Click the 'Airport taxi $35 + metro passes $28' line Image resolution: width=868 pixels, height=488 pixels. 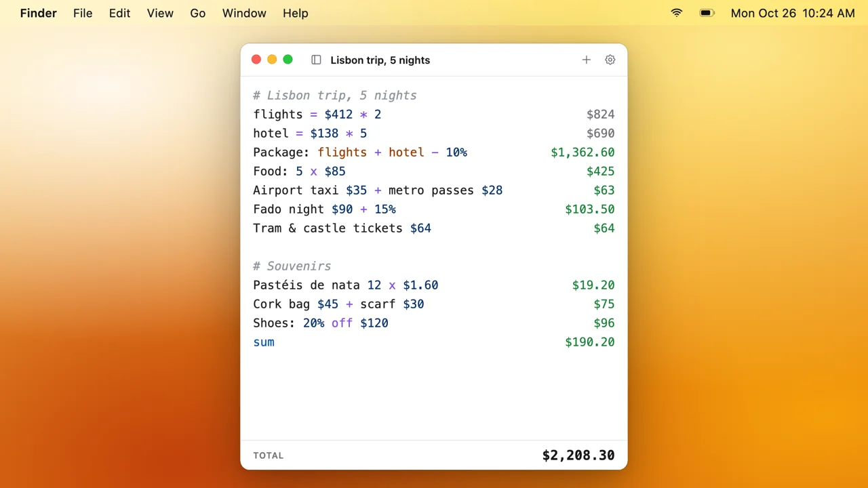pyautogui.click(x=378, y=190)
